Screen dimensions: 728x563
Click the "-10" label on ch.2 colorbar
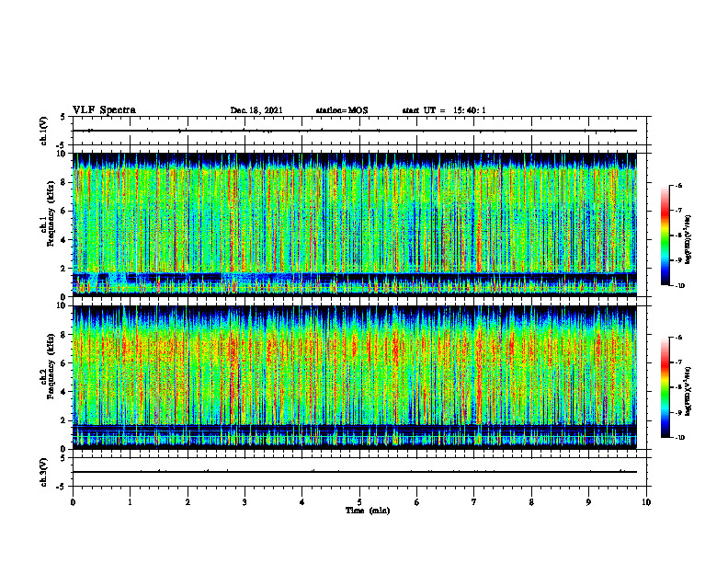click(679, 437)
